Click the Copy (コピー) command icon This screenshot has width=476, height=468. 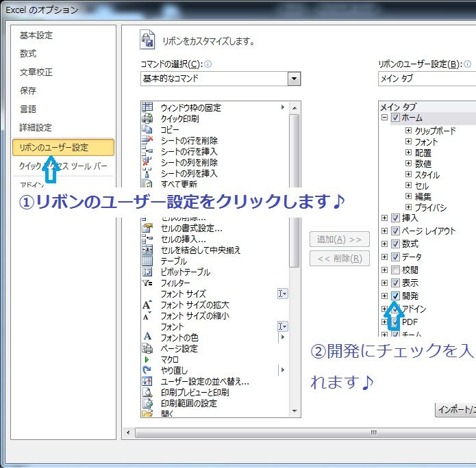click(x=147, y=129)
